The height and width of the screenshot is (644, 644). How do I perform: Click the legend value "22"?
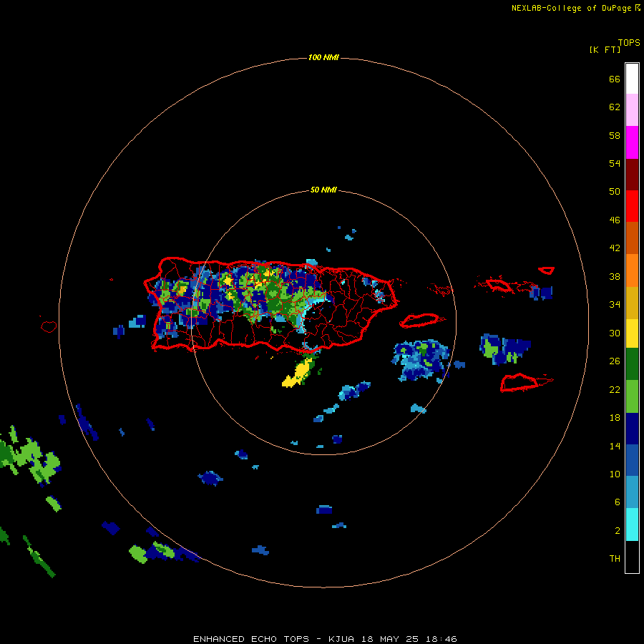pos(615,389)
